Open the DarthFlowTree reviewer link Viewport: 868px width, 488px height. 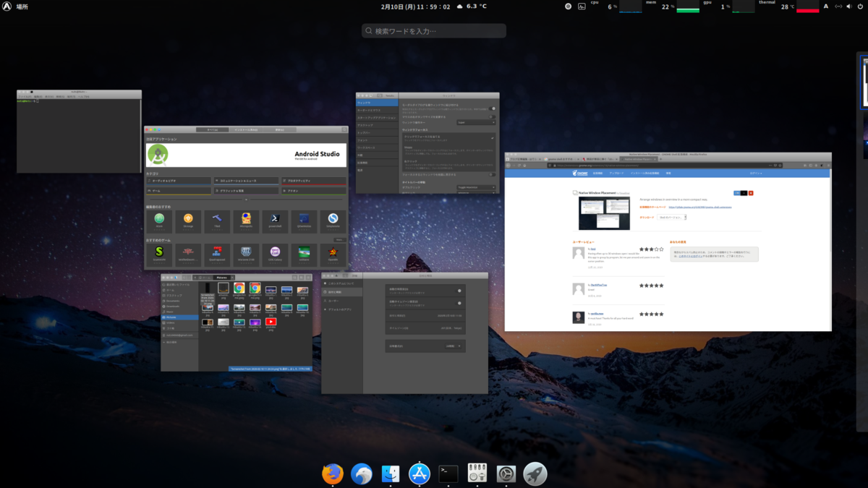(x=599, y=285)
